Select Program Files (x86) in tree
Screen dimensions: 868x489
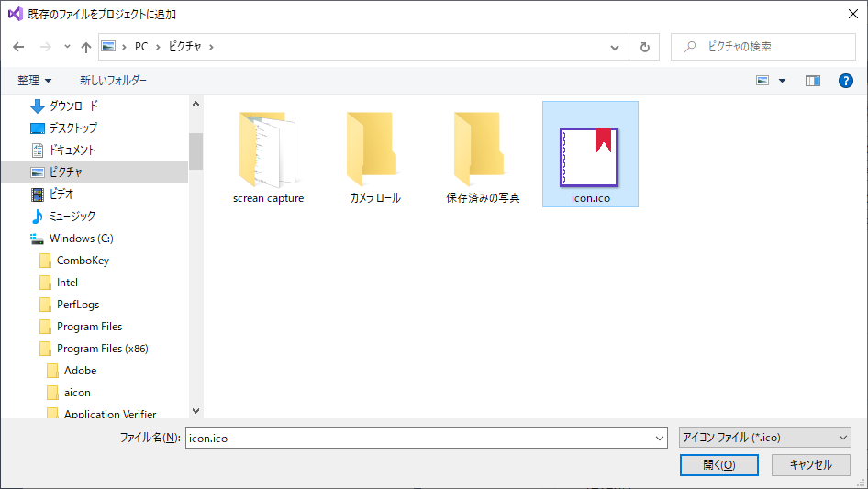click(x=103, y=349)
